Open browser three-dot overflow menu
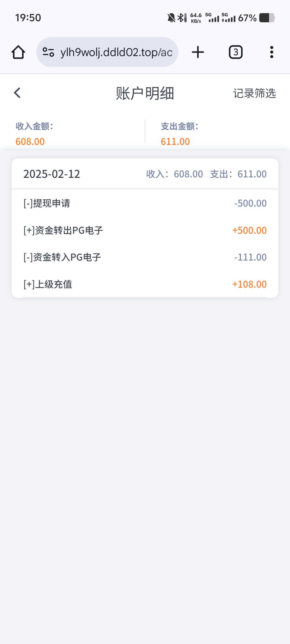This screenshot has width=290, height=644. [x=271, y=52]
